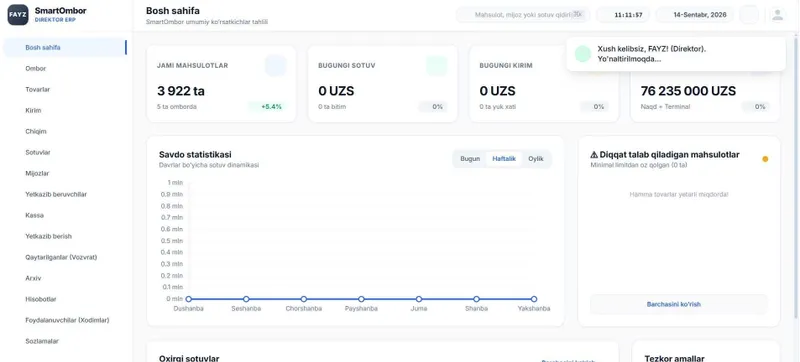Click the square button left of the avatar
800x362 pixels.
coord(749,15)
